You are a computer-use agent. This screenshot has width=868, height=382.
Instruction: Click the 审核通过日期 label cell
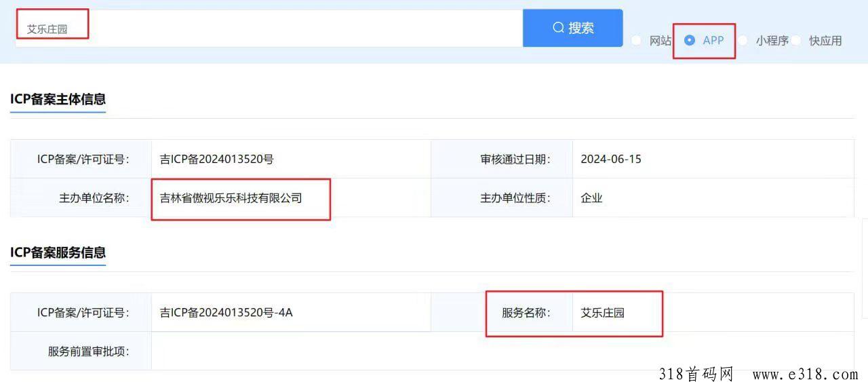pyautogui.click(x=502, y=159)
